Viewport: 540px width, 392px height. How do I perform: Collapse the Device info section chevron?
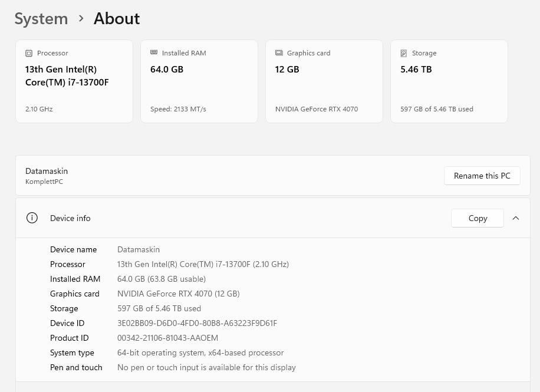[x=516, y=218]
